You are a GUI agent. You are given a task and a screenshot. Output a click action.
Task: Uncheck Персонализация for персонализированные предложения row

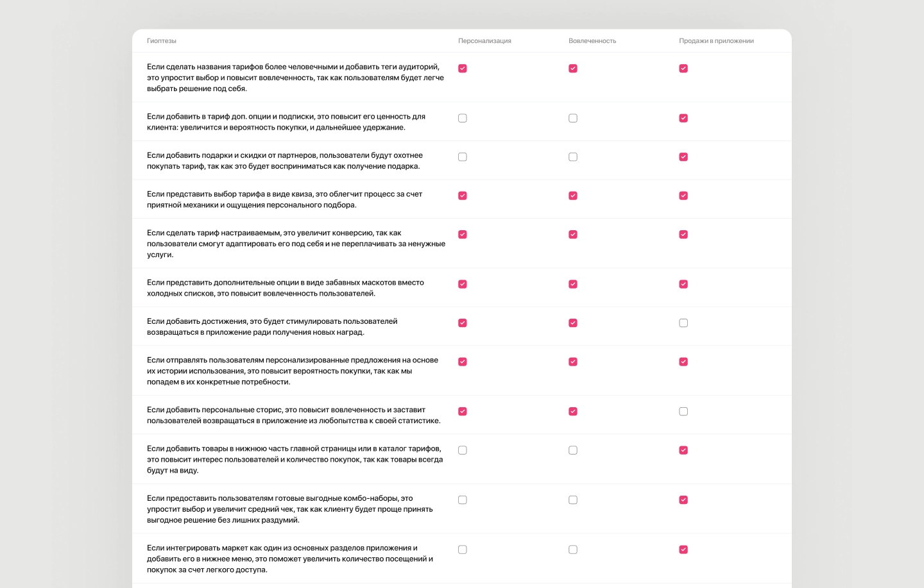[463, 362]
